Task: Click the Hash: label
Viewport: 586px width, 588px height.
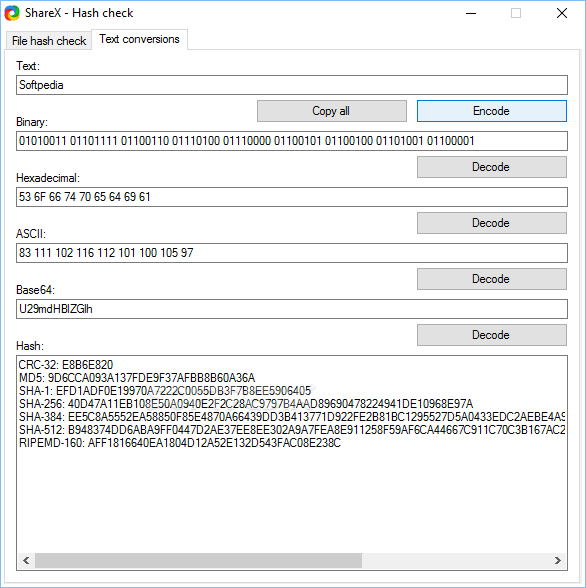Action: (x=30, y=346)
